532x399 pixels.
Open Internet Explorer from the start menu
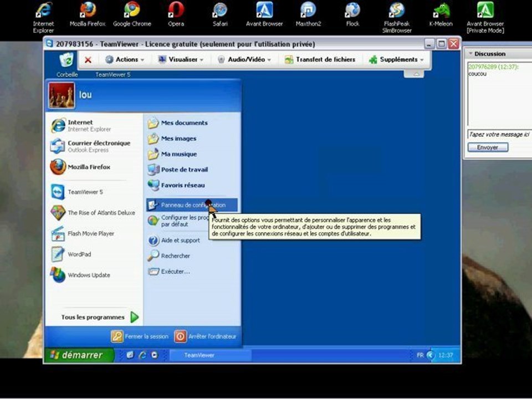[82, 126]
